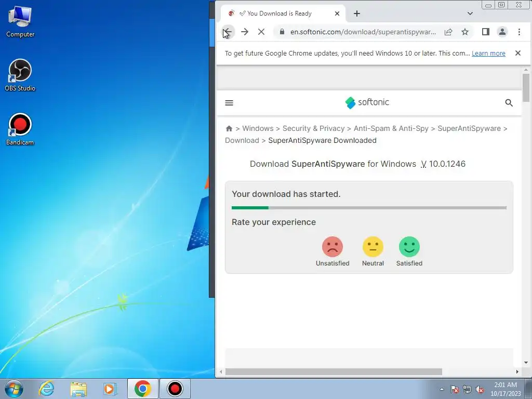Click the download progress bar

369,208
